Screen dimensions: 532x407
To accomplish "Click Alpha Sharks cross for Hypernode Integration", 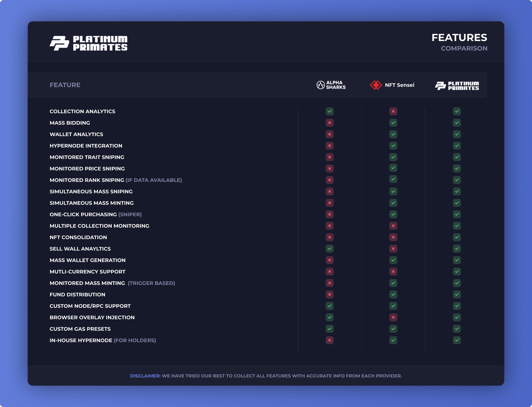I will [x=330, y=146].
